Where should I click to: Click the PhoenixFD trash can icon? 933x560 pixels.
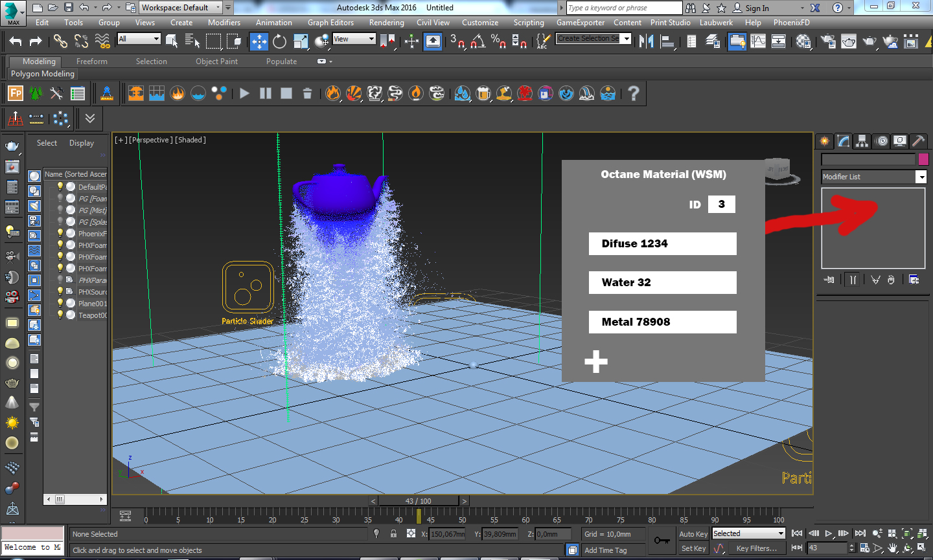(307, 93)
